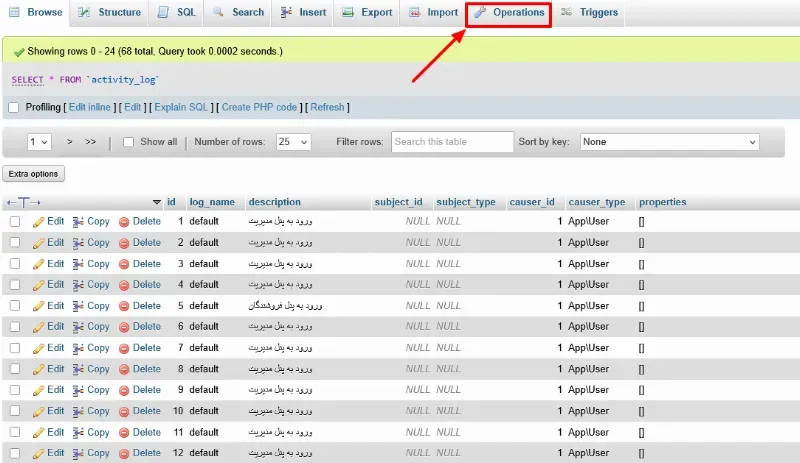
Task: Click Delete icon for row 2
Action: [124, 243]
